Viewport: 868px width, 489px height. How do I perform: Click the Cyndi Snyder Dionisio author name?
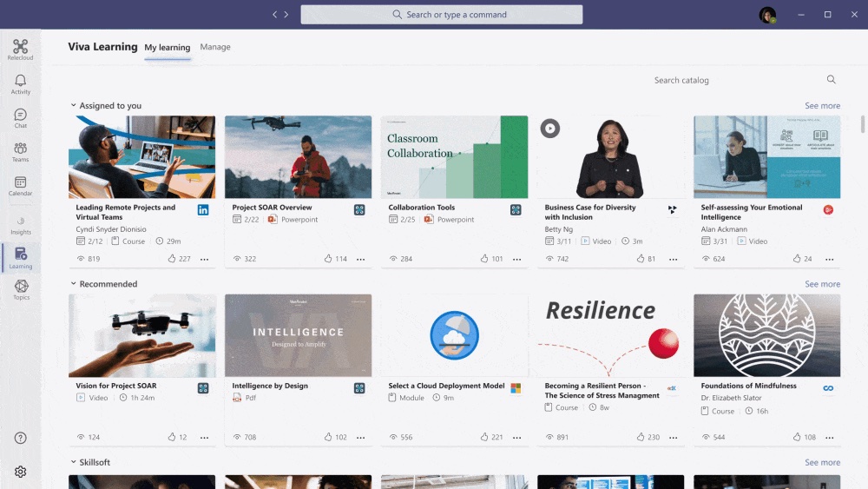pos(111,228)
